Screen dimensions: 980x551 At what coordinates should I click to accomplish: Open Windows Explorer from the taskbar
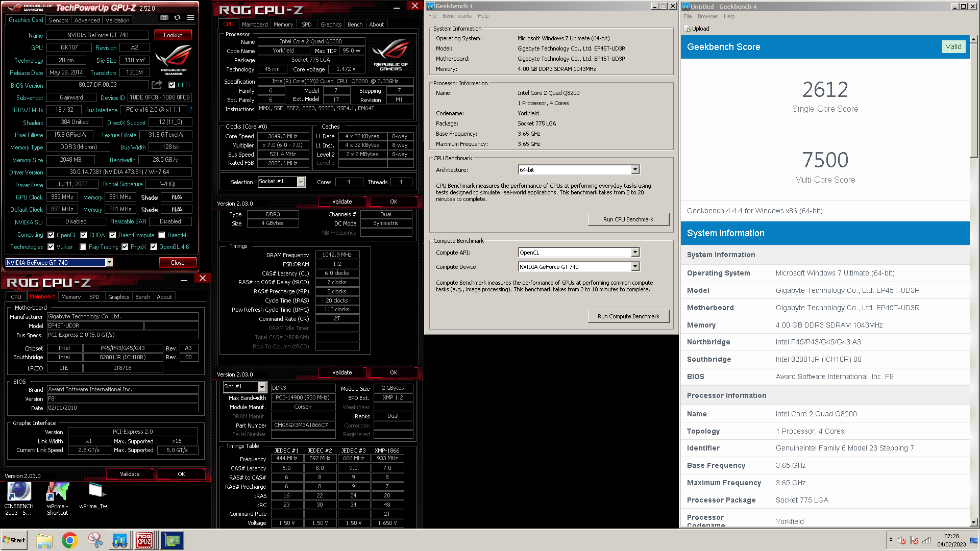[44, 540]
